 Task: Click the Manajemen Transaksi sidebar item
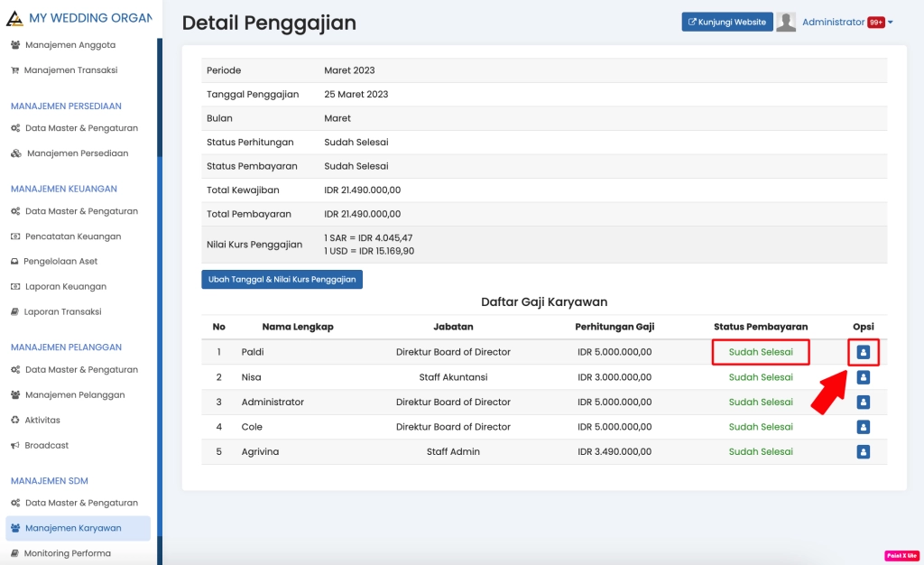click(x=70, y=69)
